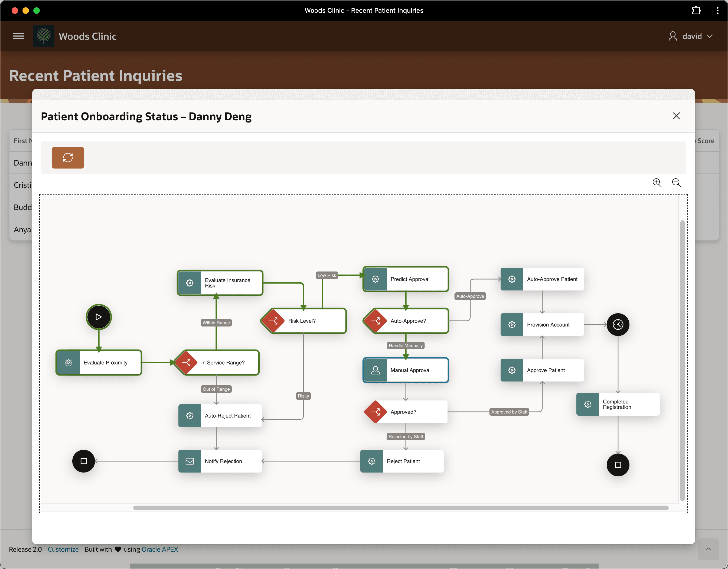The height and width of the screenshot is (569, 728).
Task: Open the window's three-dot menu
Action: tap(717, 10)
